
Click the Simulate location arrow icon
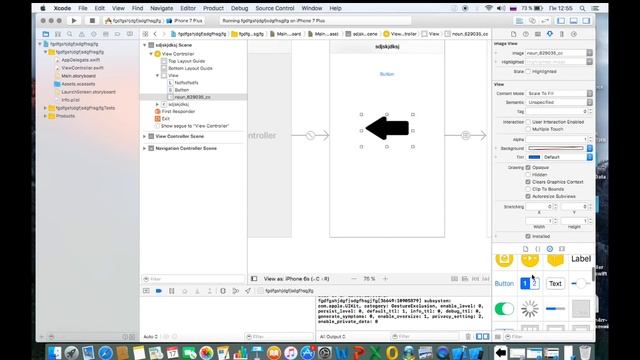tap(248, 291)
